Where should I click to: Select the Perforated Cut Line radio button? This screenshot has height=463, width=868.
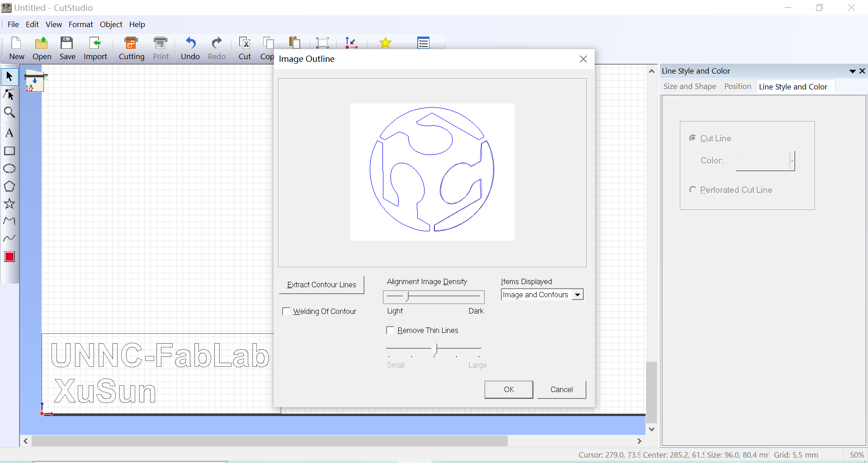693,190
